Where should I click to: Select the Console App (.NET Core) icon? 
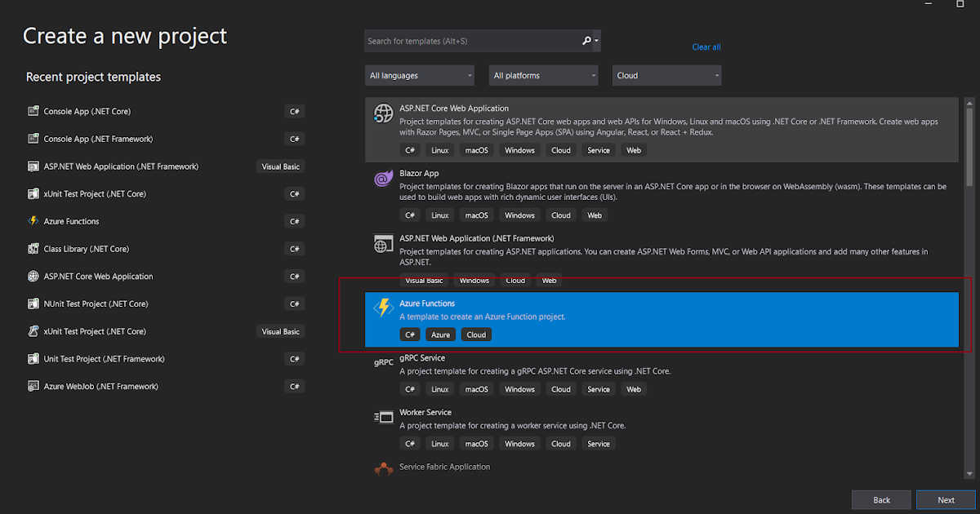[x=33, y=111]
